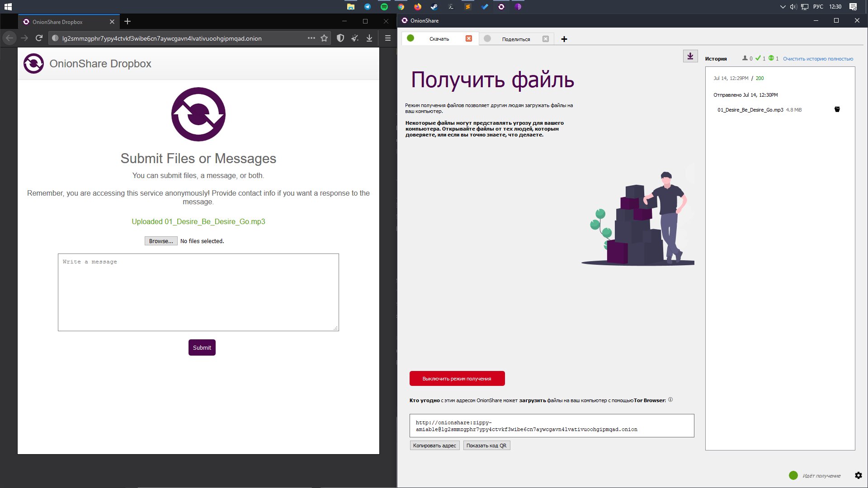Click the green status indicator at bottom
Screen dimensions: 868x488
click(793, 475)
